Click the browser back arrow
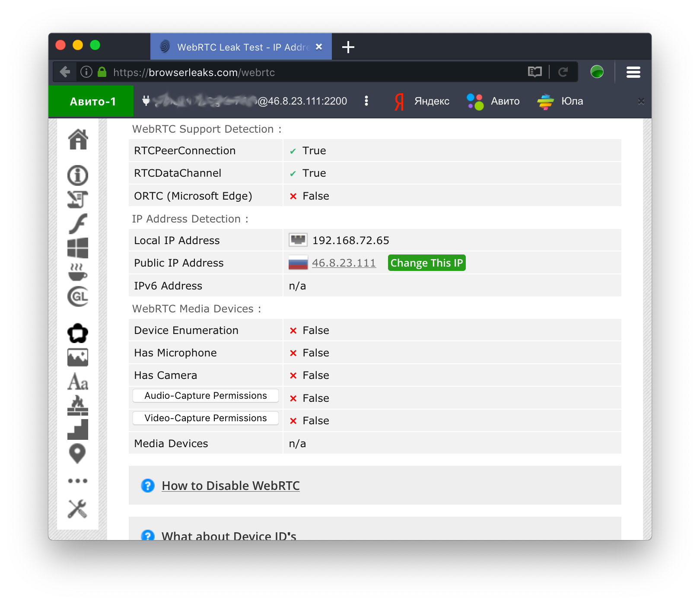The height and width of the screenshot is (604, 700). [x=65, y=72]
